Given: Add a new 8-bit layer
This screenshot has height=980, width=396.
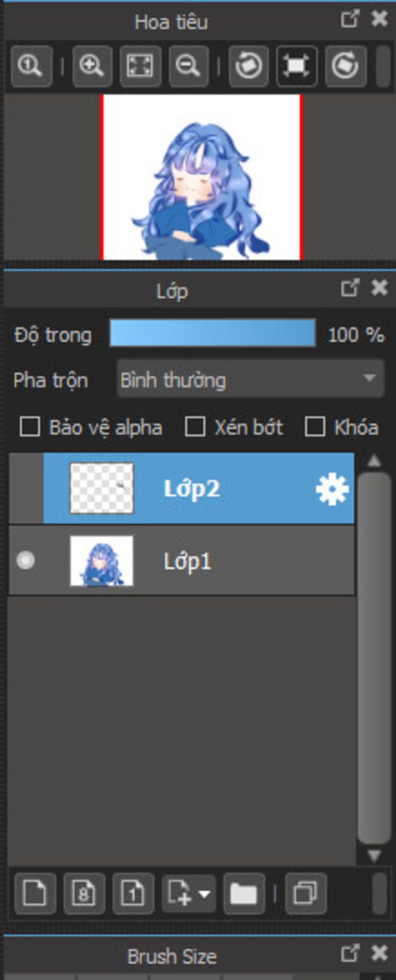Looking at the screenshot, I should tap(84, 893).
